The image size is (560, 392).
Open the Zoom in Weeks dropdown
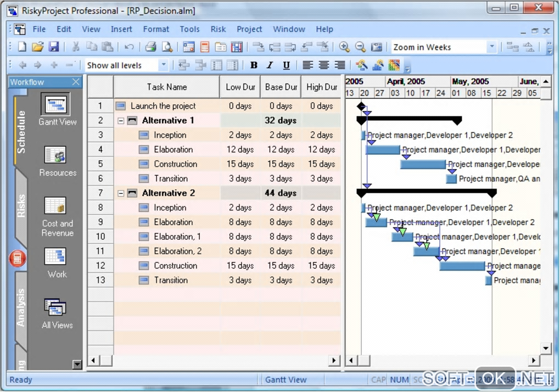(x=491, y=47)
